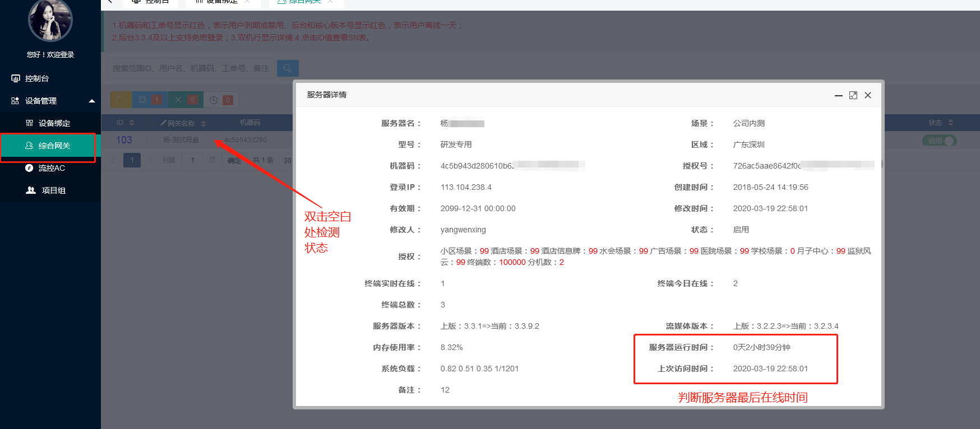This screenshot has width=980, height=429.
Task: Collapse the 设备管理 menu section
Action: [92, 101]
